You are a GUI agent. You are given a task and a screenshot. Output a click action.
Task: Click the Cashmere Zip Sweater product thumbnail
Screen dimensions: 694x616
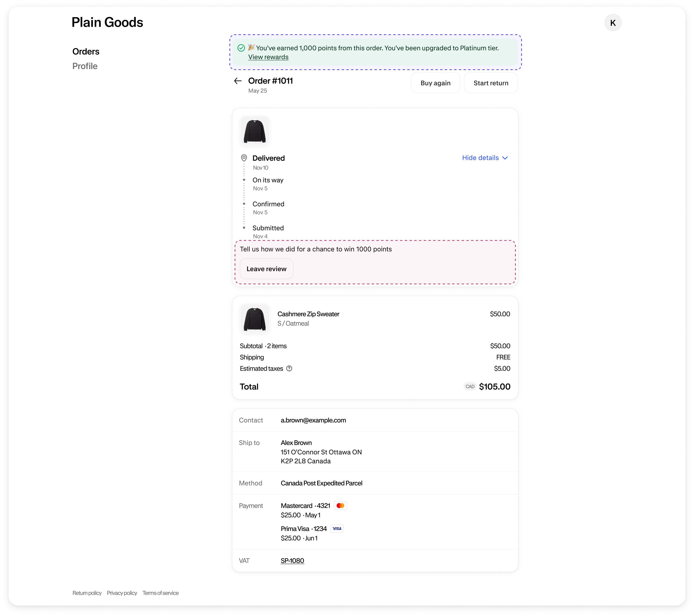(x=255, y=319)
